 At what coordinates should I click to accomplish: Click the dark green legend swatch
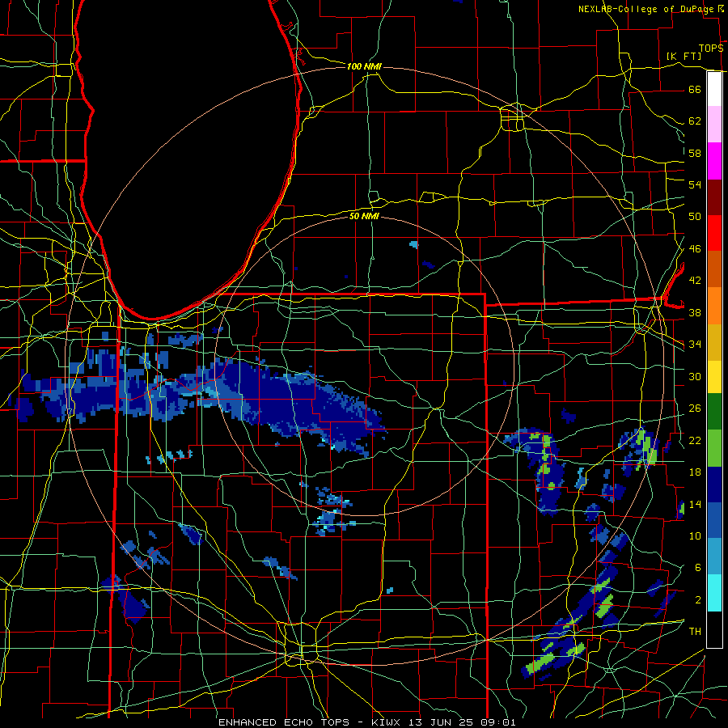pyautogui.click(x=714, y=412)
